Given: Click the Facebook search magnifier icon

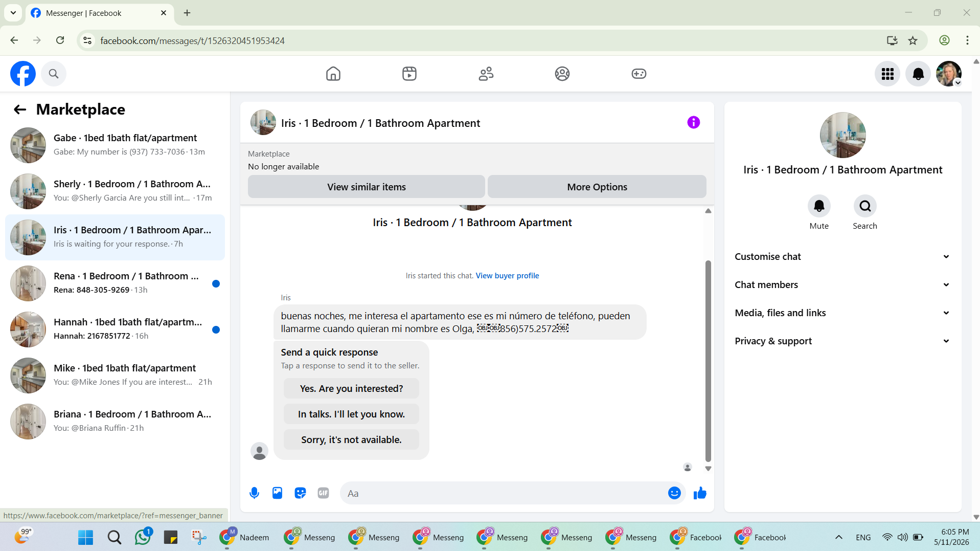Looking at the screenshot, I should 54,74.
